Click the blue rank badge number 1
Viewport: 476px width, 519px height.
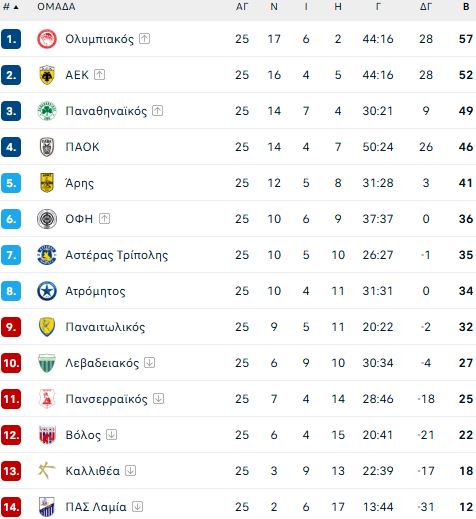[x=11, y=39]
